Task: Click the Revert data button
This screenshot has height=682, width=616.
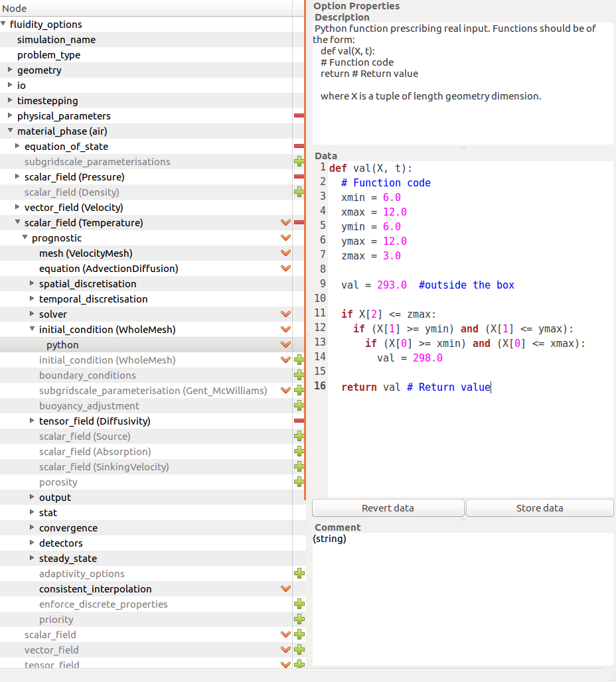Action: [x=388, y=508]
